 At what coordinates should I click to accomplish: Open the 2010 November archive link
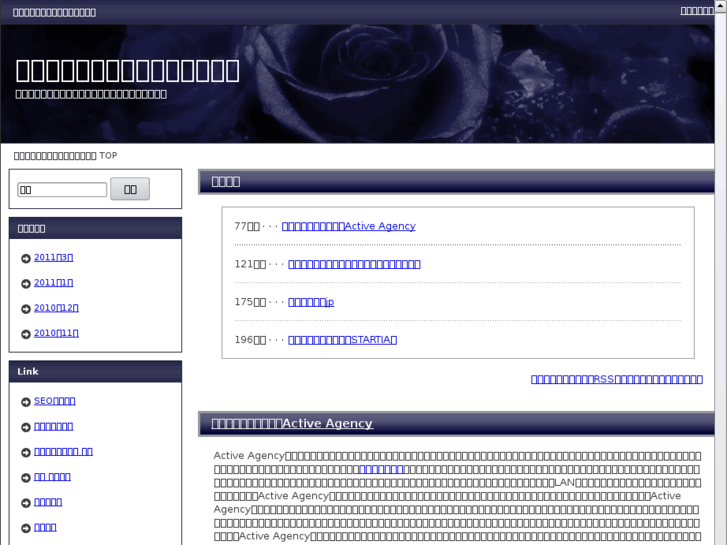(x=56, y=333)
